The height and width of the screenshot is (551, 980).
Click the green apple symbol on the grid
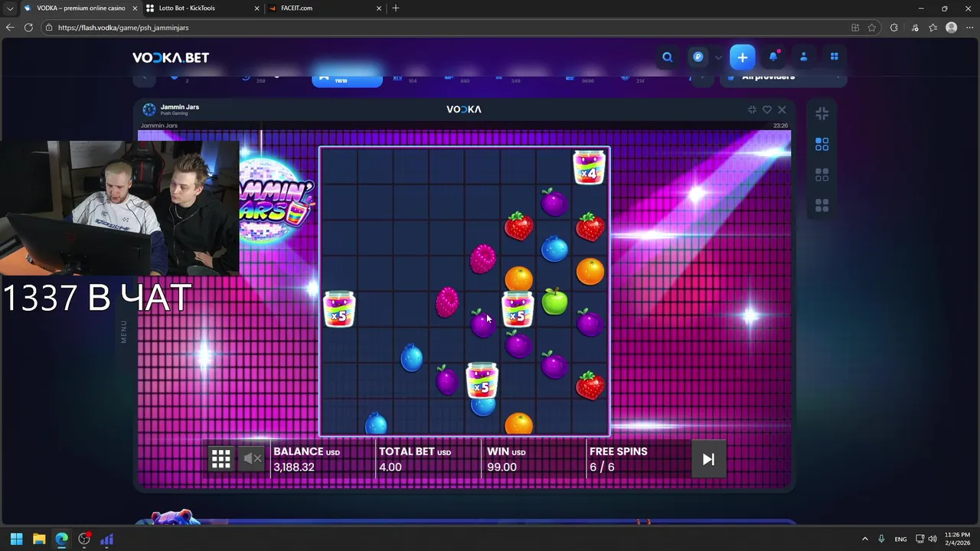tap(554, 301)
